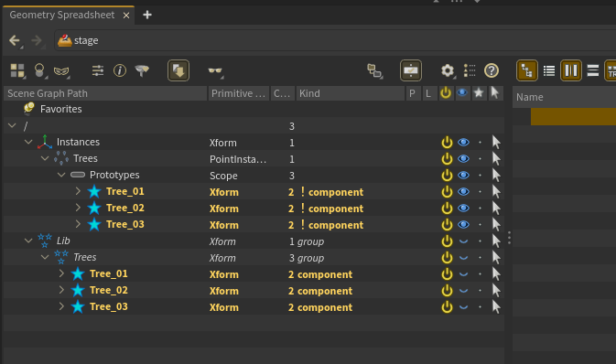This screenshot has height=364, width=616.
Task: Toggle activation power icon for Instances
Action: [447, 142]
